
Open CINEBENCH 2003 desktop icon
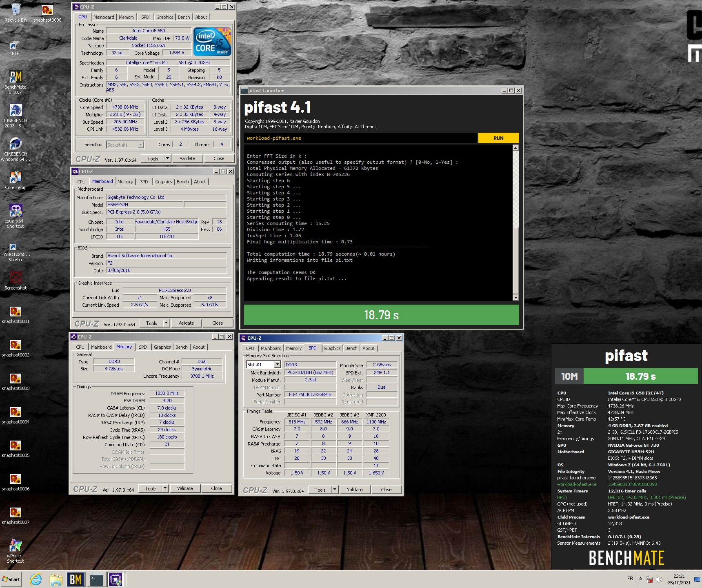pyautogui.click(x=16, y=115)
